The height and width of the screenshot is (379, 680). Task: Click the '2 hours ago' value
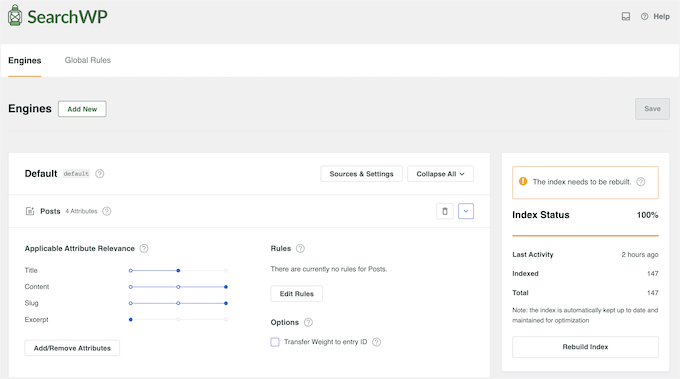[x=640, y=255]
